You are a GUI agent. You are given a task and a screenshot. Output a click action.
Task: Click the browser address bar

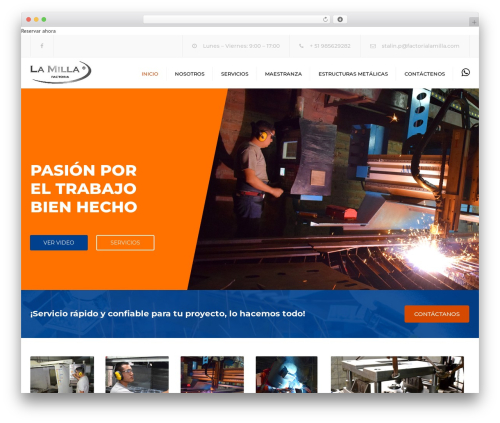[x=237, y=19]
